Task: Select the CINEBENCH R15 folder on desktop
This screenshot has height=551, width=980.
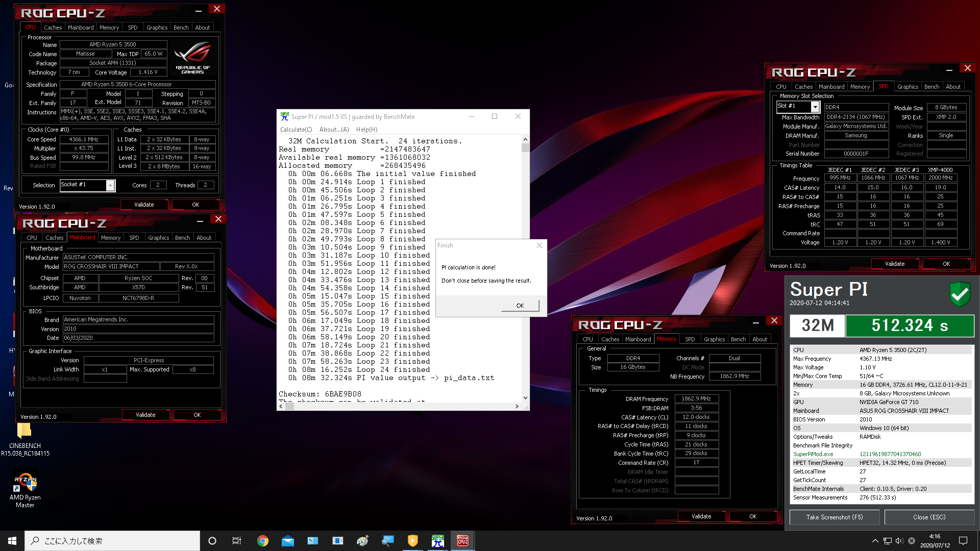Action: 25,440
